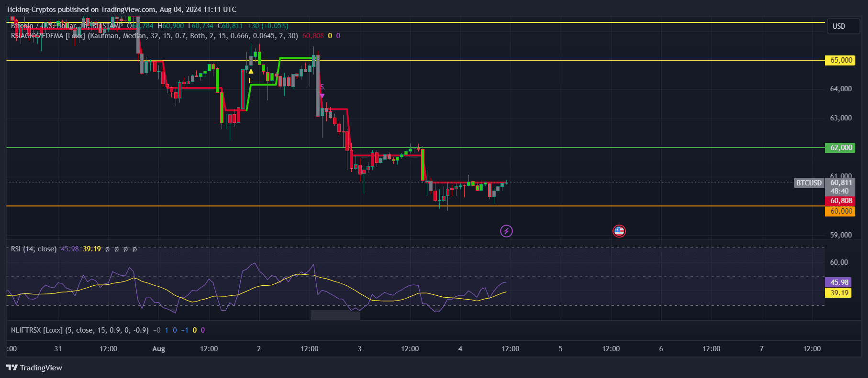Viewport: 868px width, 378px height.
Task: Click the L60,734 low value in header
Action: point(200,26)
